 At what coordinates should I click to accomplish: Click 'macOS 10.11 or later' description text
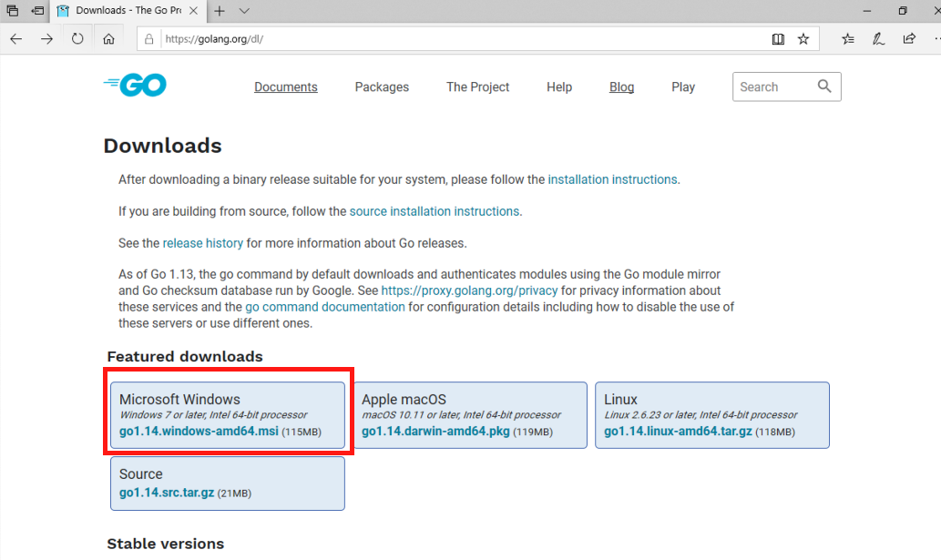coord(461,415)
